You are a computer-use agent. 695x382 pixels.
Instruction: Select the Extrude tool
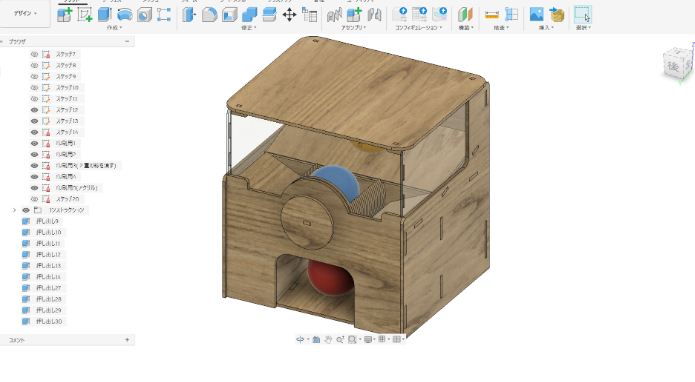tap(105, 15)
